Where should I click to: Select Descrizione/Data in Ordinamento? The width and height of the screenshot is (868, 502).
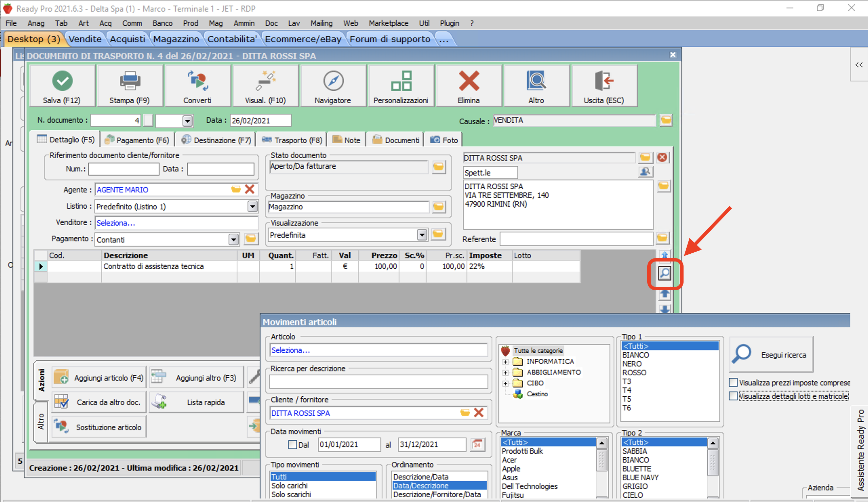[x=421, y=477]
